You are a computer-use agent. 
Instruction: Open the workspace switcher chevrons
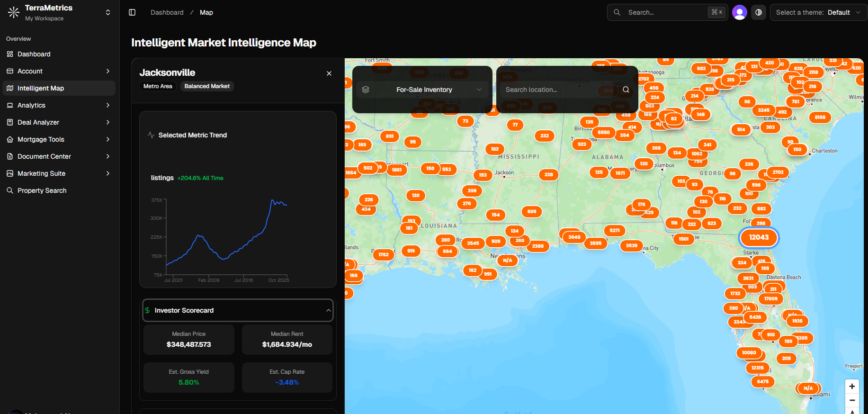point(108,12)
